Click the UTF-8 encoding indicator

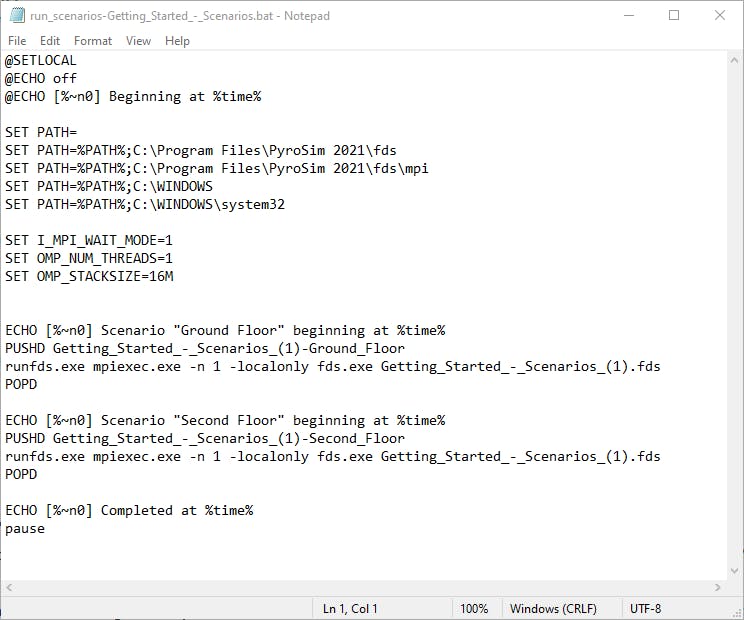click(645, 608)
